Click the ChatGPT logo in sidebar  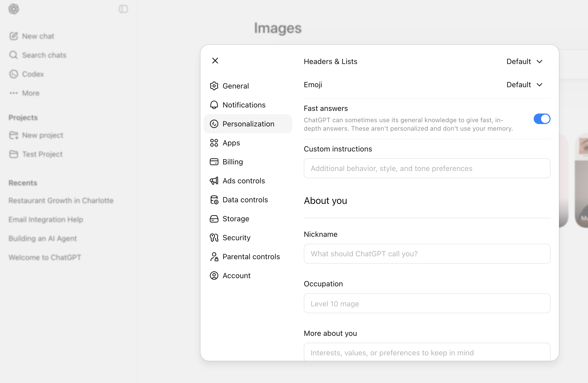click(14, 9)
